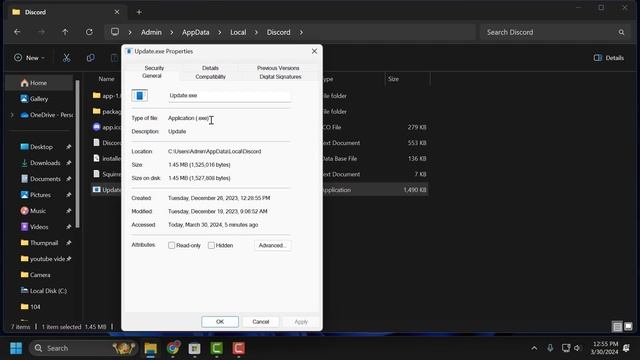This screenshot has height=360, width=640.
Task: Click the Copy icon in toolbar
Action: coord(90,58)
